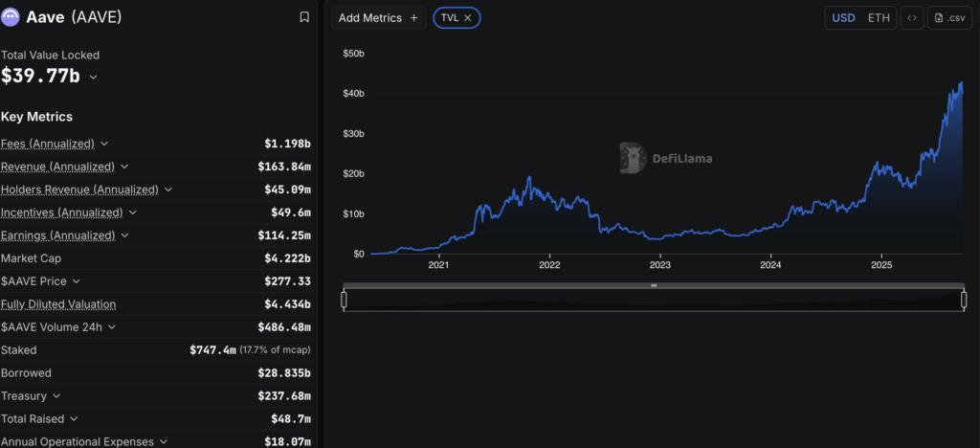Click the Aave purple logo icon

click(x=11, y=17)
